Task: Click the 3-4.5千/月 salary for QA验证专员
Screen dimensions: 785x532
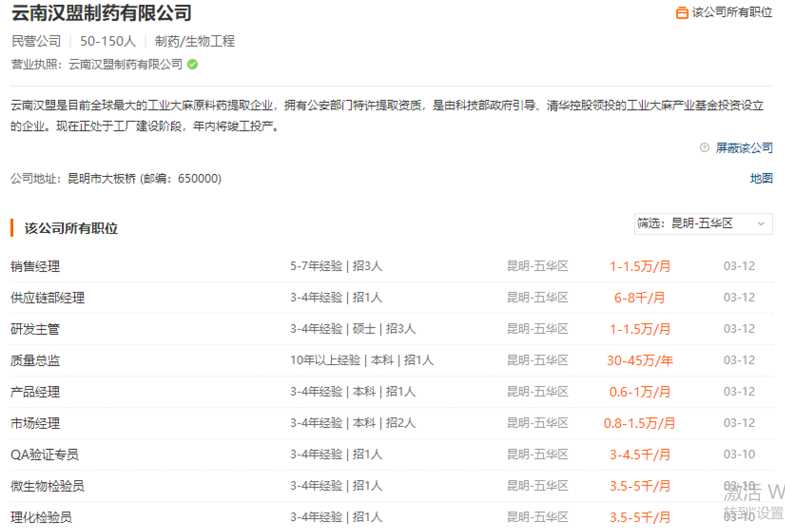Action: pos(640,455)
